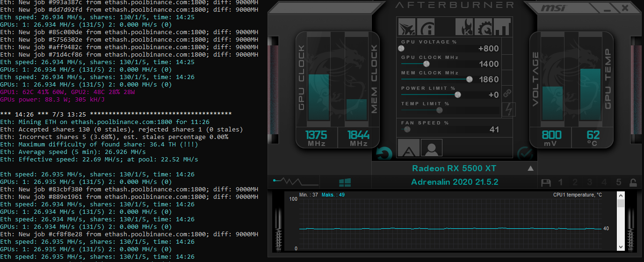Click 'Eth: Effective speed: 22.69 MH/s' line
The height and width of the screenshot is (262, 644).
[99, 159]
